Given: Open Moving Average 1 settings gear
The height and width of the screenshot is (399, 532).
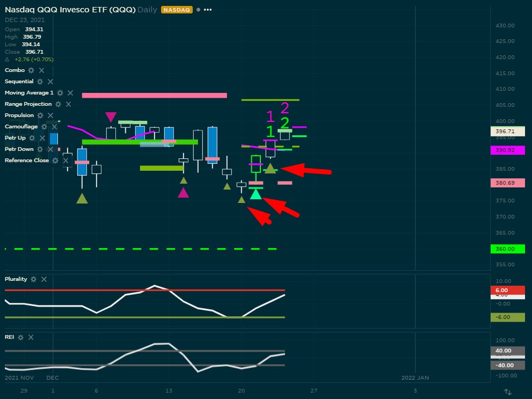Looking at the screenshot, I should [60, 92].
